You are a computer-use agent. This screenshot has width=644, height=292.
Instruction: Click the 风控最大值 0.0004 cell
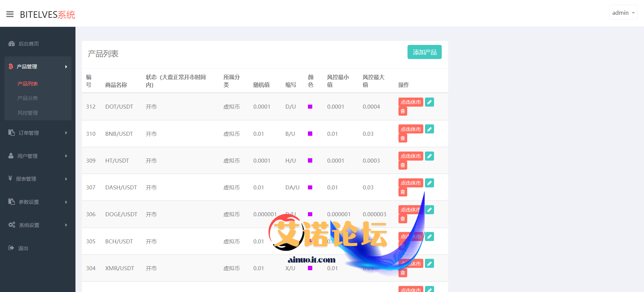click(371, 107)
